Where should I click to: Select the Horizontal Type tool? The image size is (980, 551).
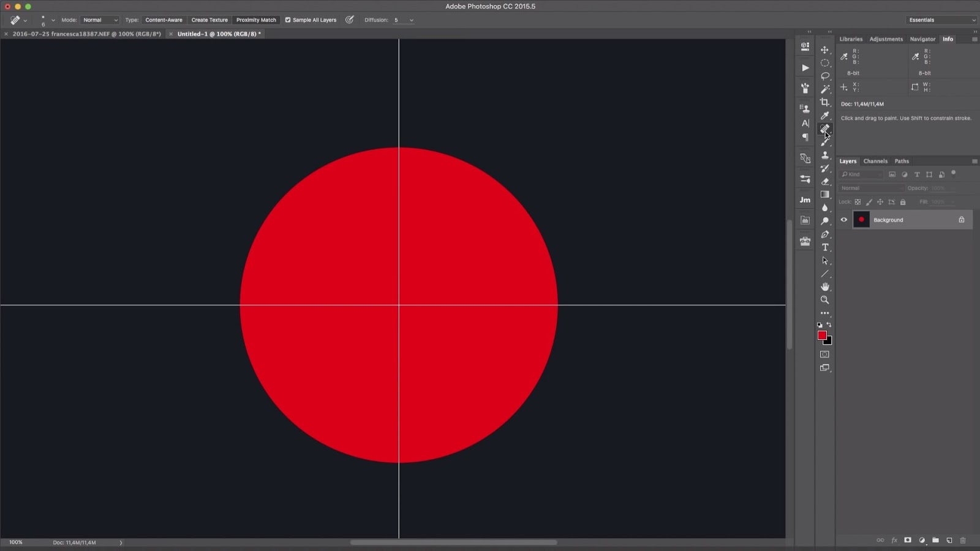(x=825, y=247)
